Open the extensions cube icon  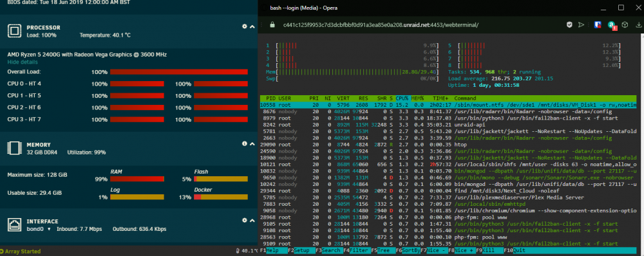625,24
